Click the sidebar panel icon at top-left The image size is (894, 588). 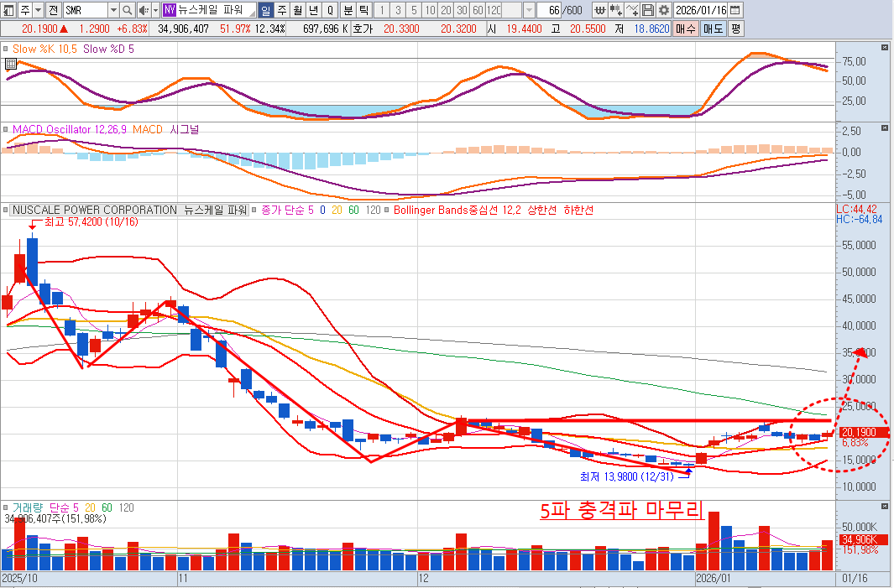coord(9,10)
